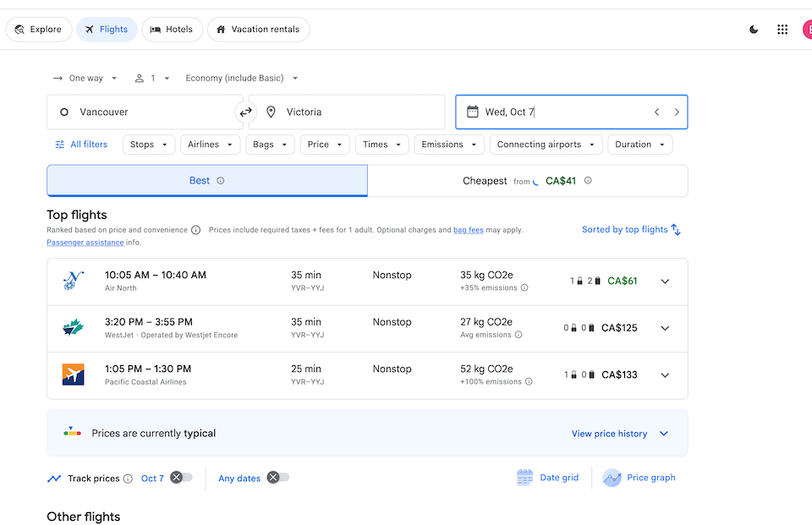This screenshot has height=525, width=812.
Task: Open the Hotels tab
Action: click(x=172, y=30)
